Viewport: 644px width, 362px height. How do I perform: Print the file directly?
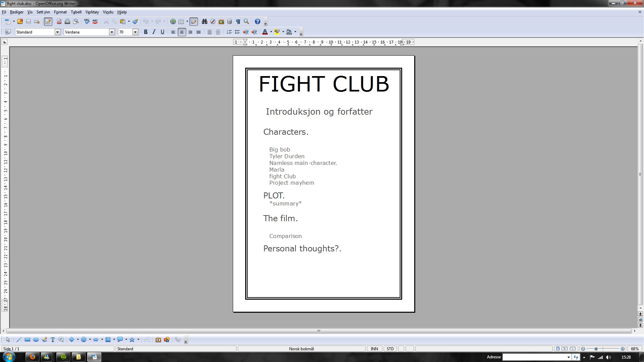[x=67, y=21]
